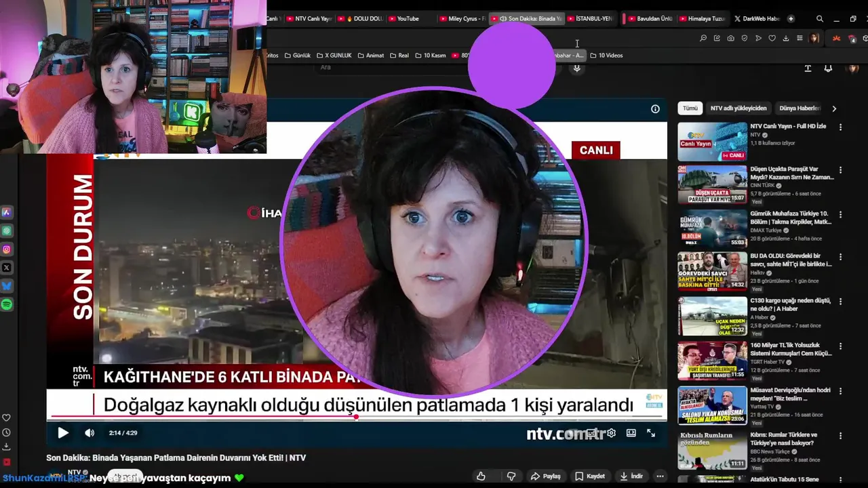
Task: Open C130 kargo uçağı video title
Action: pyautogui.click(x=791, y=304)
